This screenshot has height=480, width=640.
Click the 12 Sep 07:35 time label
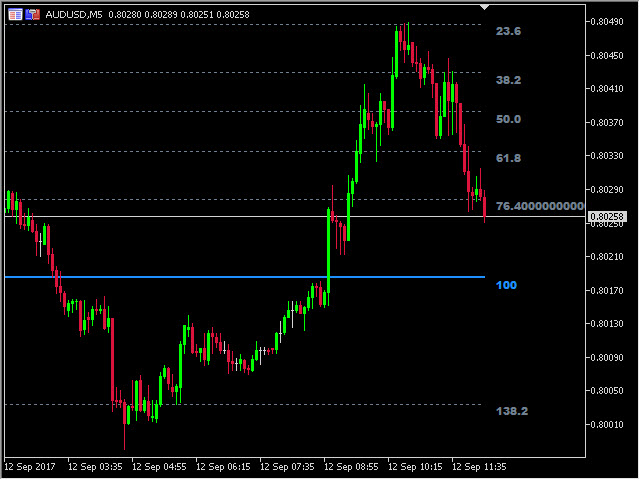pos(287,467)
